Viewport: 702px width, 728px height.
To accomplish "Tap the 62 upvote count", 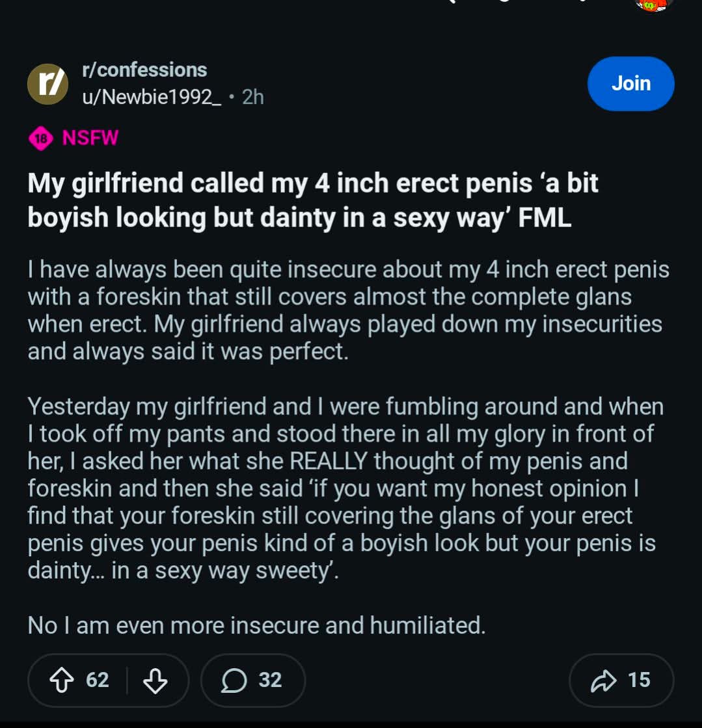I will coord(98,681).
